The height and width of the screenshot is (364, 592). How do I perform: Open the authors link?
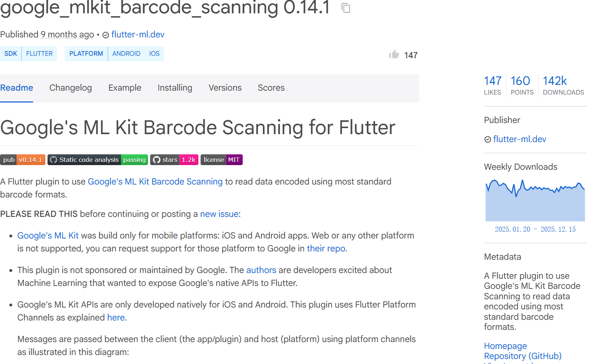click(x=261, y=270)
